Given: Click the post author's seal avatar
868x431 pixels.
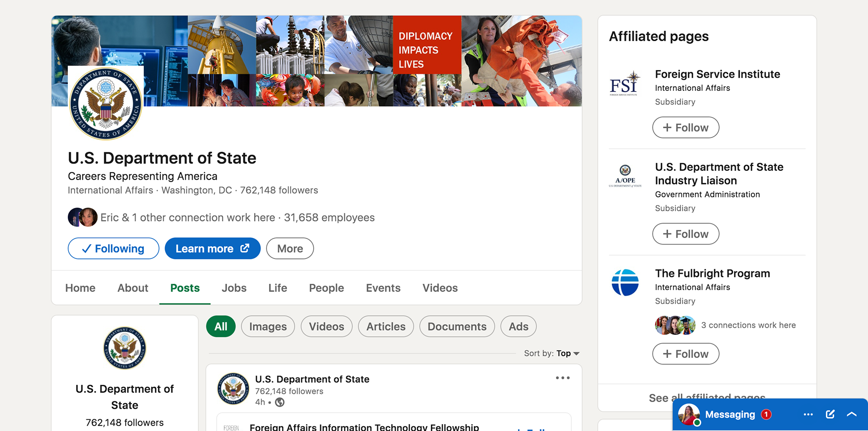Looking at the screenshot, I should (x=233, y=389).
